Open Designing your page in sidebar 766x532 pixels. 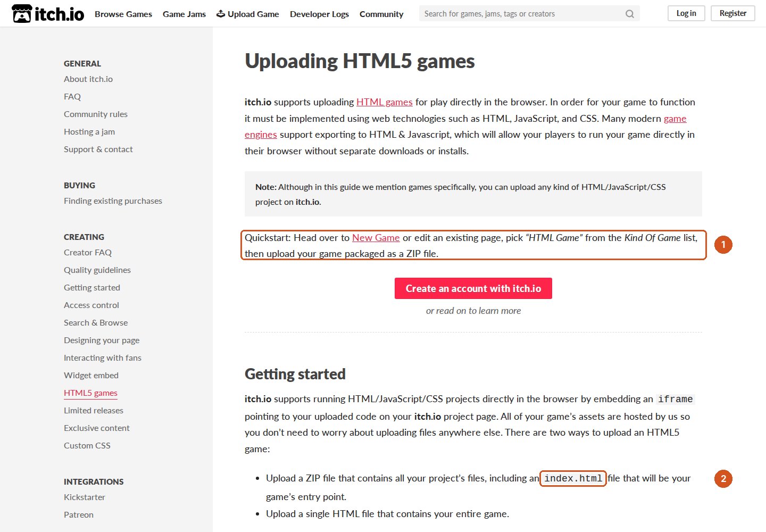pos(102,340)
